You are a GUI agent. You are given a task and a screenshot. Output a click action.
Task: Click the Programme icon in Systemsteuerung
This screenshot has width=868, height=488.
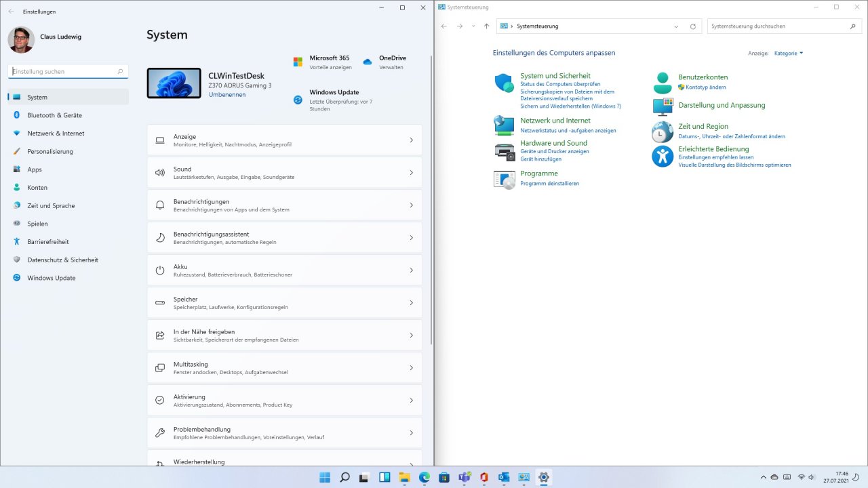[504, 180]
